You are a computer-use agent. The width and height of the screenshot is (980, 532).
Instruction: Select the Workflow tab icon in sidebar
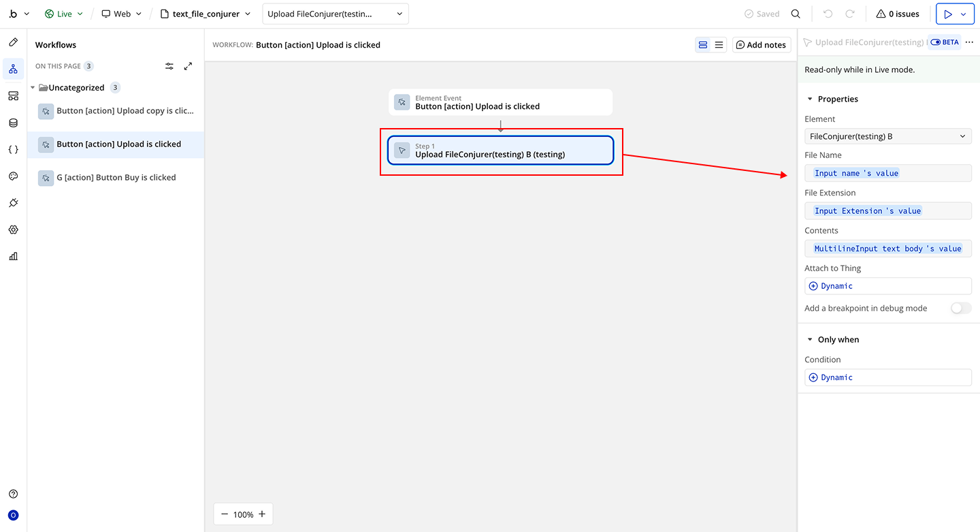pyautogui.click(x=13, y=69)
